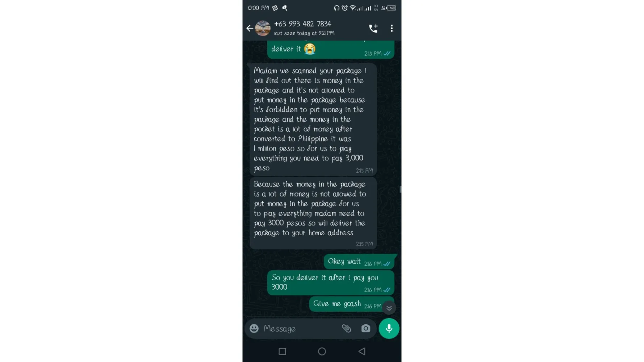Tap Android home circle button
Image resolution: width=644 pixels, height=362 pixels.
pyautogui.click(x=322, y=351)
